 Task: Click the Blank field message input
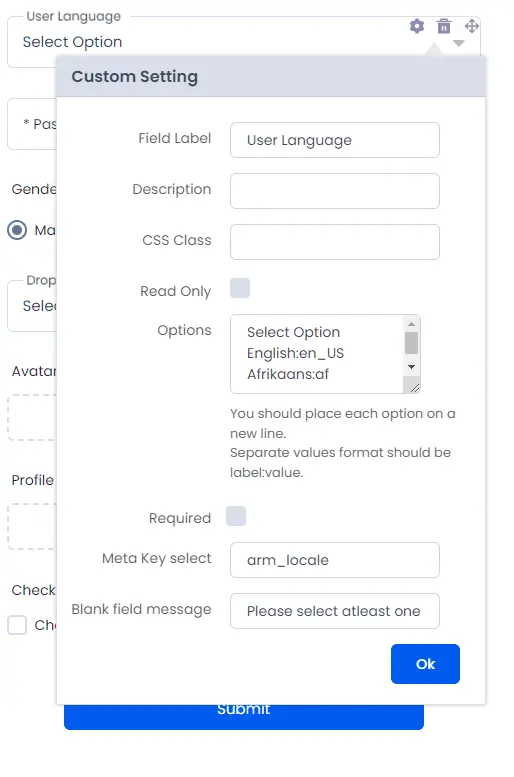pos(335,611)
